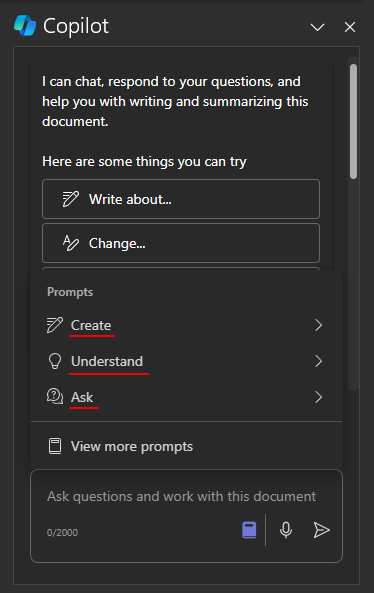The image size is (374, 593).
Task: Click the text edit icon in Change button
Action: pos(71,243)
